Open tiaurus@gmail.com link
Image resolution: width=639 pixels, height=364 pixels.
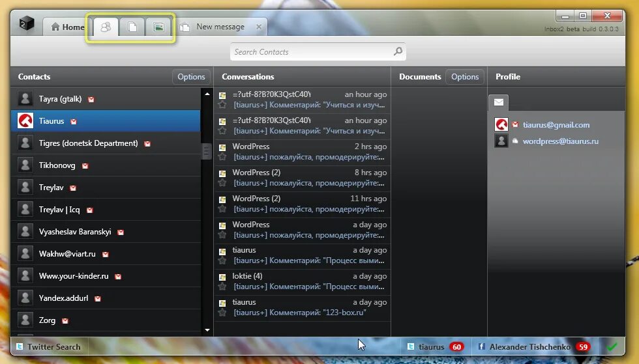click(x=556, y=125)
